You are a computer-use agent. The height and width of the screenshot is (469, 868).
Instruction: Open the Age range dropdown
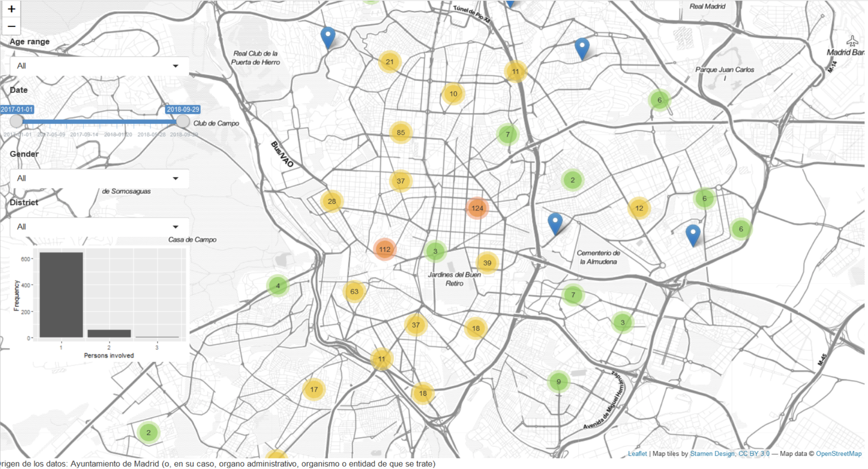tap(99, 66)
